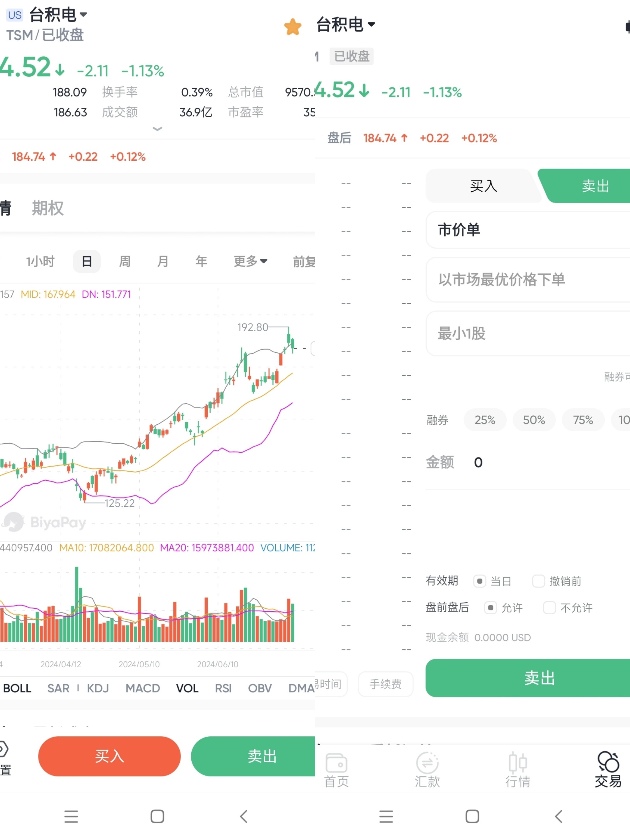
Task: Open the recent apps menu icon on left
Action: pos(71,816)
